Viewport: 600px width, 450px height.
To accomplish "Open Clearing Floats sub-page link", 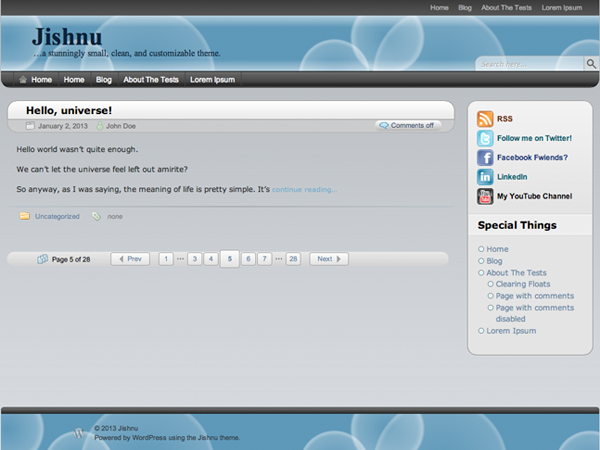I will 523,284.
